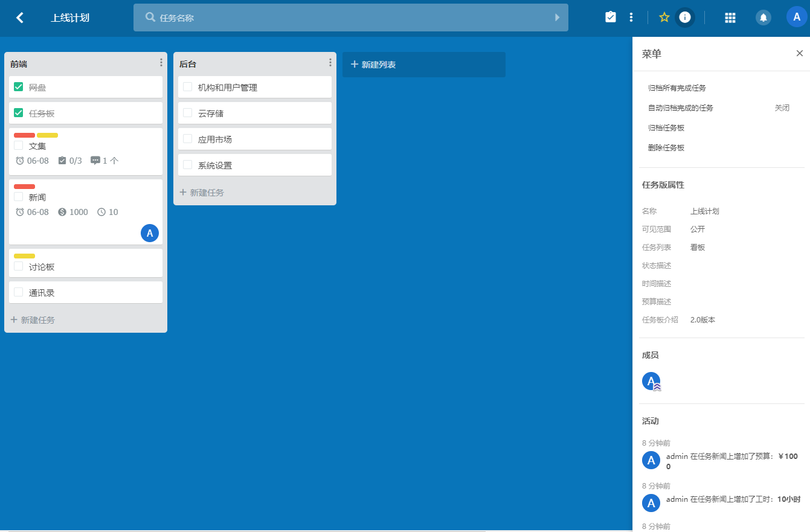The width and height of the screenshot is (810, 532).
Task: Open the apps grid launcher
Action: click(x=730, y=18)
